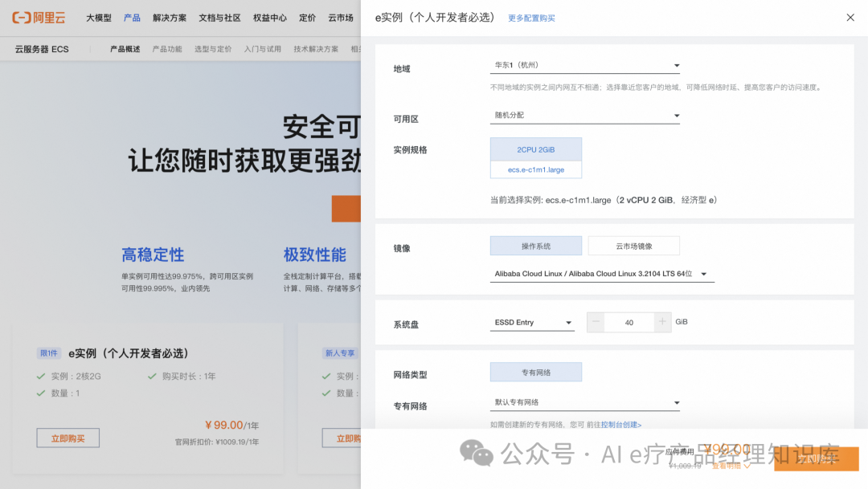
Task: Click the 控制台创建 link
Action: (x=621, y=425)
